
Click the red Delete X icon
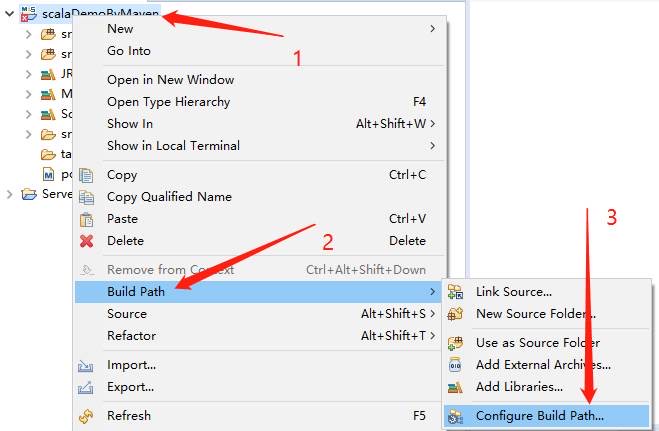tap(86, 241)
